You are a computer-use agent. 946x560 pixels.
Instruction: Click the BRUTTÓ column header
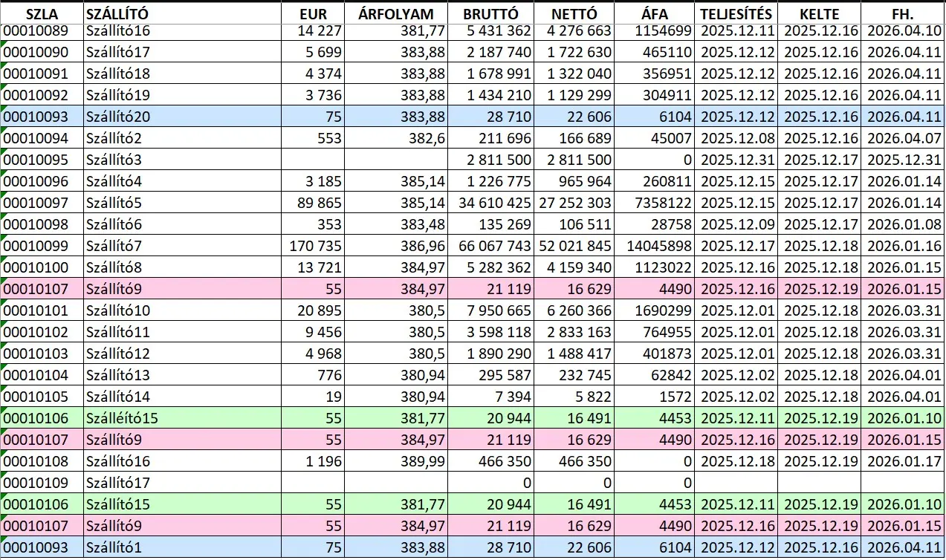(490, 13)
